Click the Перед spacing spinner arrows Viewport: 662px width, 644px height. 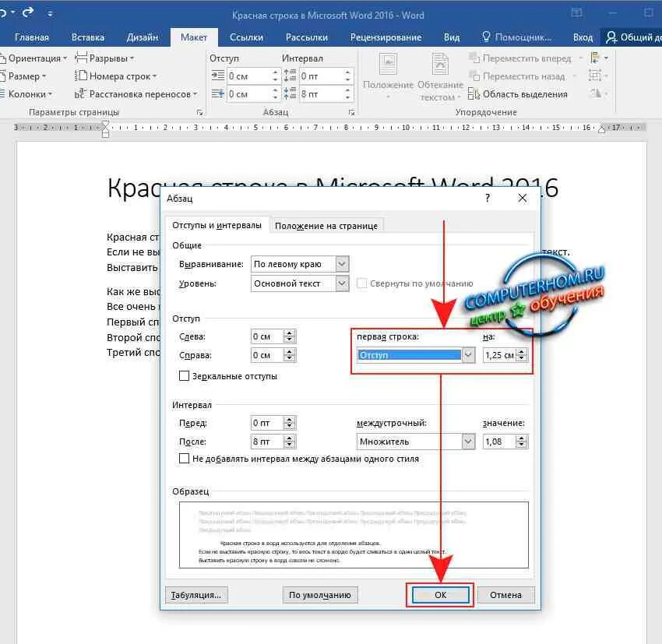pyautogui.click(x=290, y=423)
